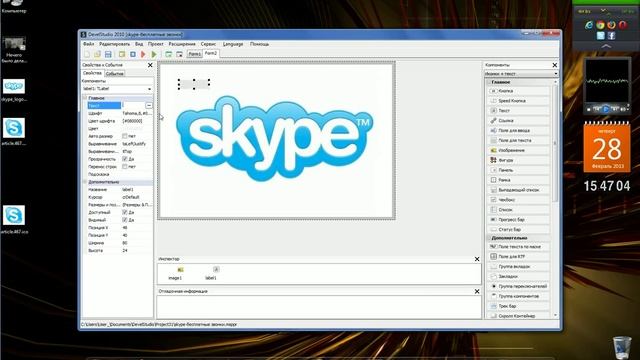Click the red Run arrow toolbar icon
Screen dimensions: 640x360
click(143, 54)
